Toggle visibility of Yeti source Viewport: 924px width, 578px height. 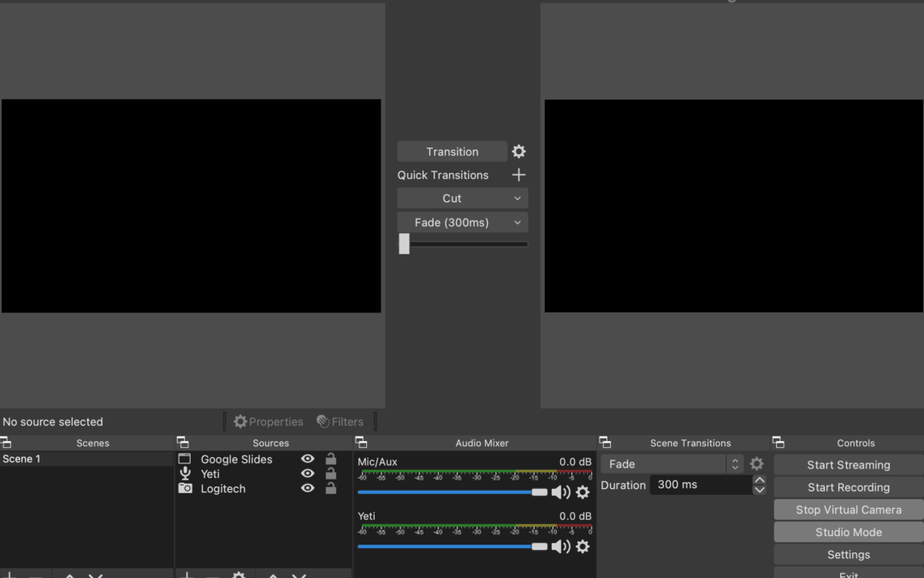coord(308,474)
